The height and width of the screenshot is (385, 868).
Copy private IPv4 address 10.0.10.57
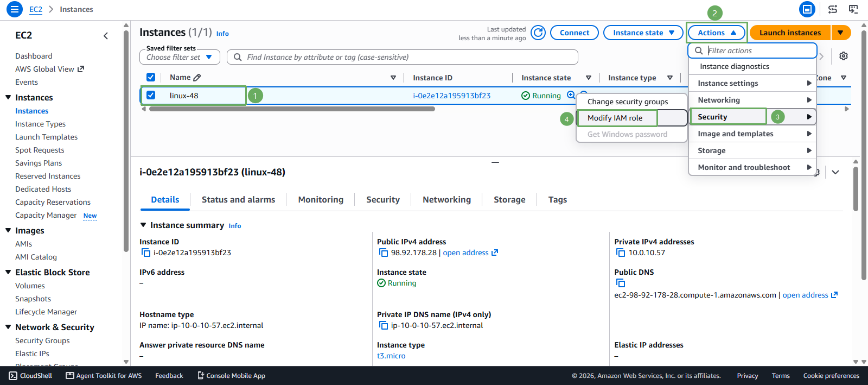(x=621, y=253)
